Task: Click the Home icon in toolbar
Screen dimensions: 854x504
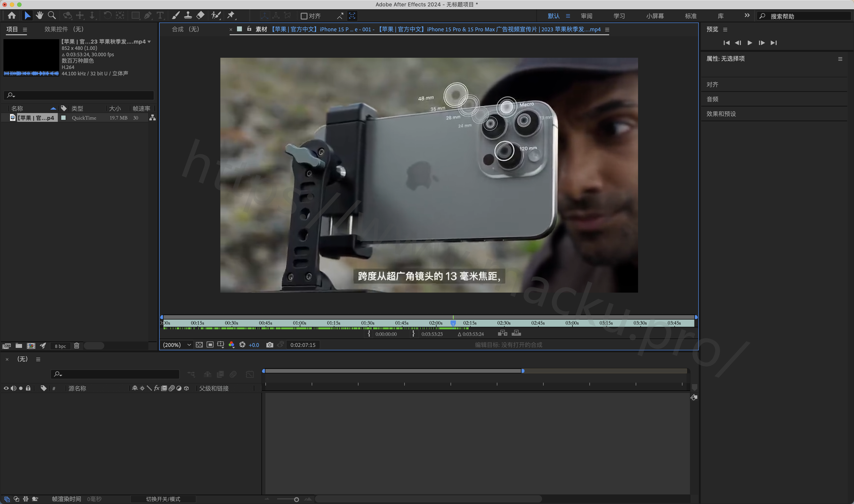Action: [12, 15]
